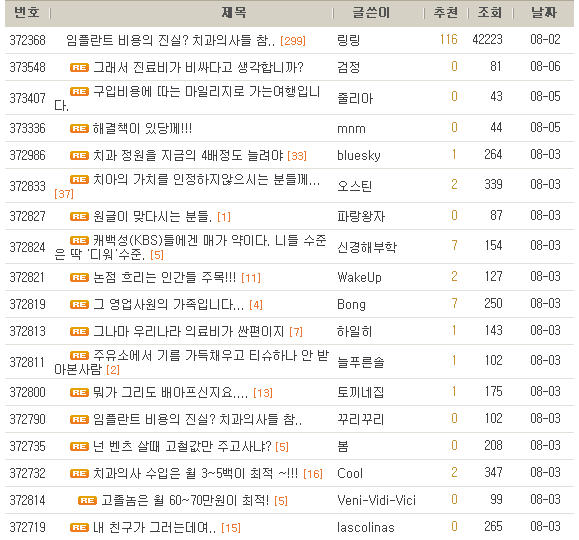The image size is (579, 540).
Task: Click the RE icon on row 372814
Action: pos(87,500)
